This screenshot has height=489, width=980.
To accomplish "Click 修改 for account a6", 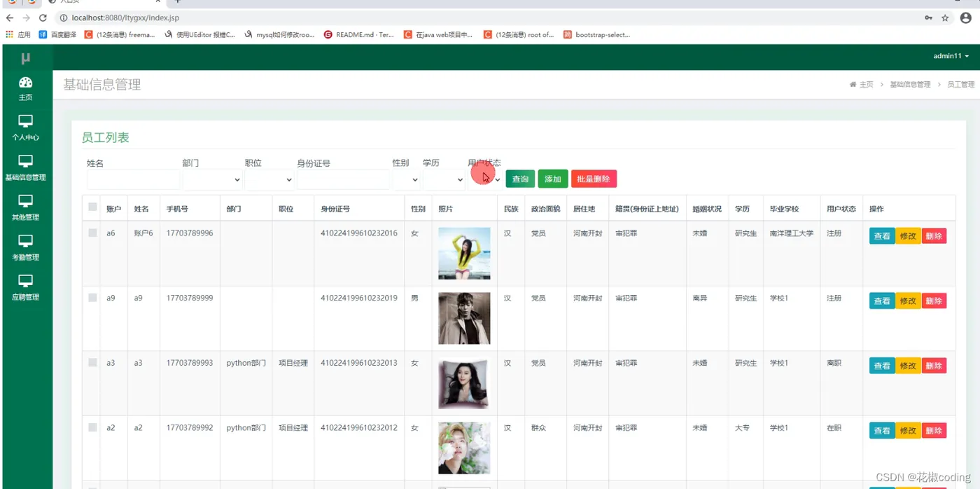I will click(x=908, y=236).
